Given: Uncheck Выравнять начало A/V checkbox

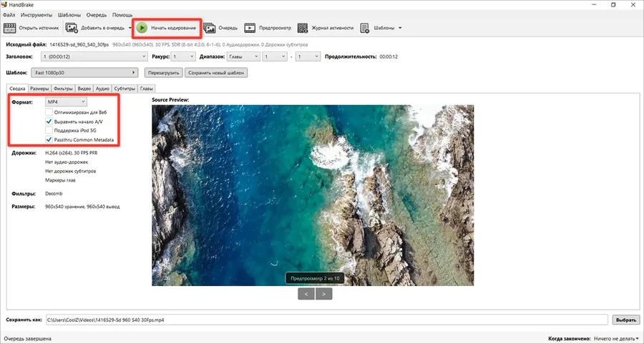Looking at the screenshot, I should point(49,122).
